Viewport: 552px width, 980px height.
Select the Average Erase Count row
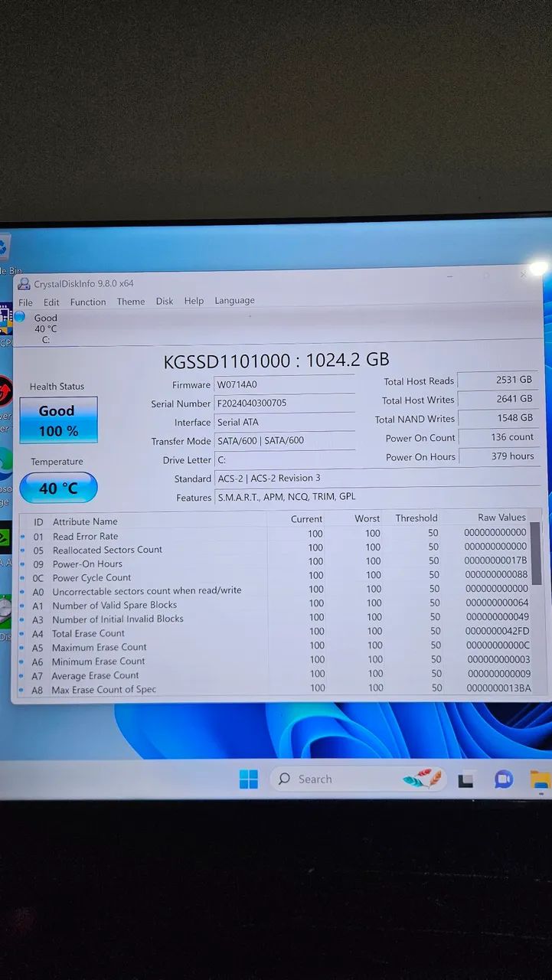coord(276,675)
